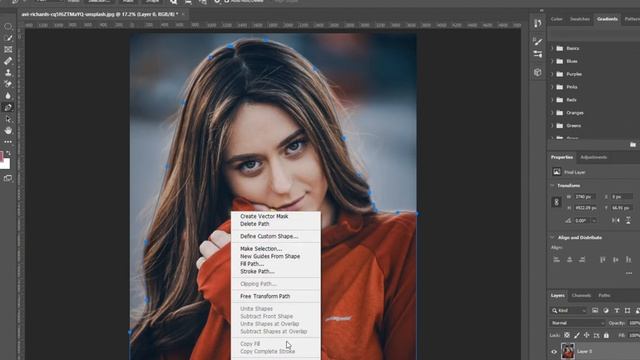Open the Normal blend mode dropdown
The width and height of the screenshot is (640, 360).
pos(577,323)
